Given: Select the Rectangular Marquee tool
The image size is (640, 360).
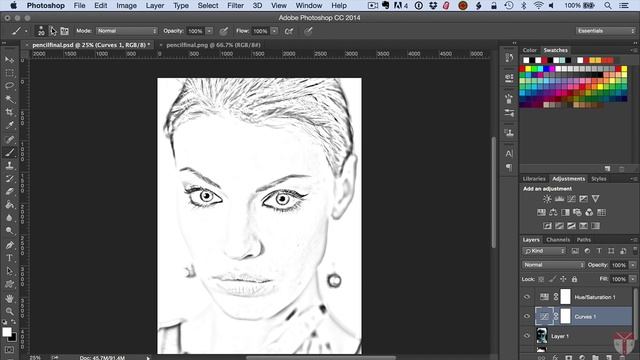Looking at the screenshot, I should pyautogui.click(x=9, y=73).
